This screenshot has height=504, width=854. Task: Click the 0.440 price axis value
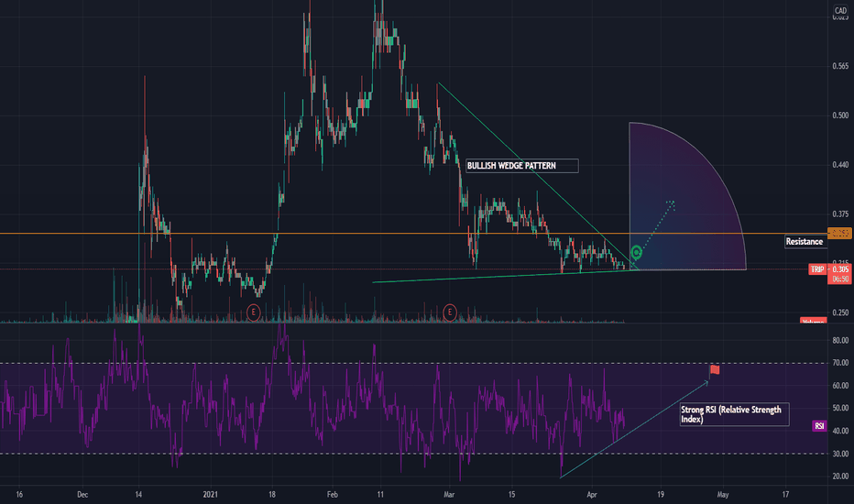point(840,165)
